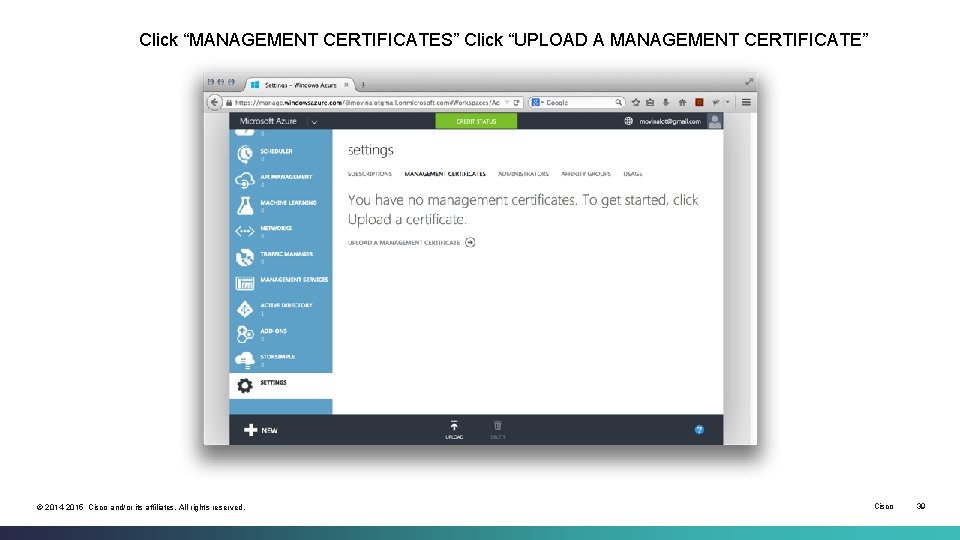
Task: Open Traffic Manager in the sidebar
Action: tap(280, 257)
